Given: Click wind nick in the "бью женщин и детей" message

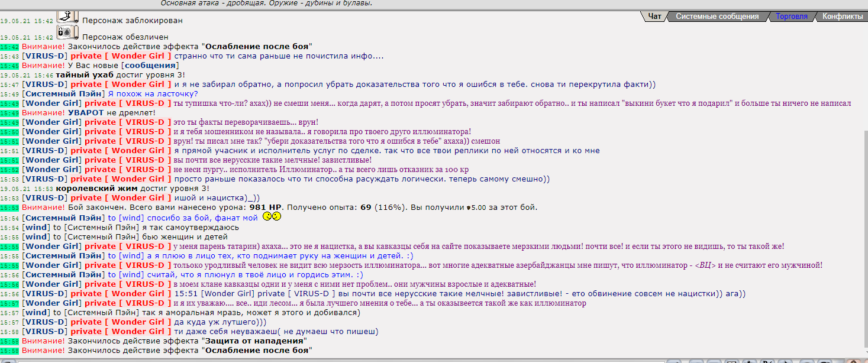Looking at the screenshot, I should point(36,237).
